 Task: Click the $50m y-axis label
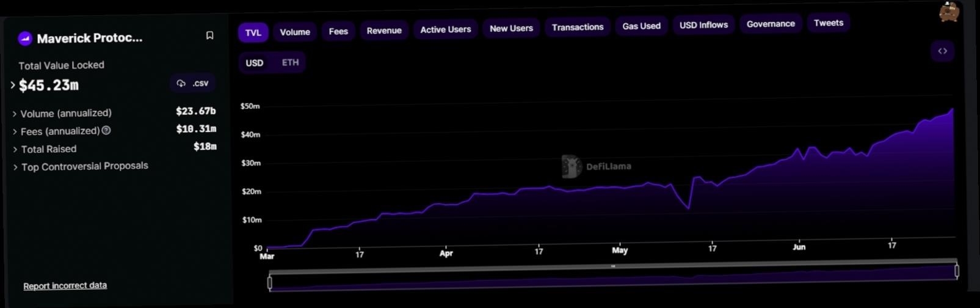click(x=250, y=106)
